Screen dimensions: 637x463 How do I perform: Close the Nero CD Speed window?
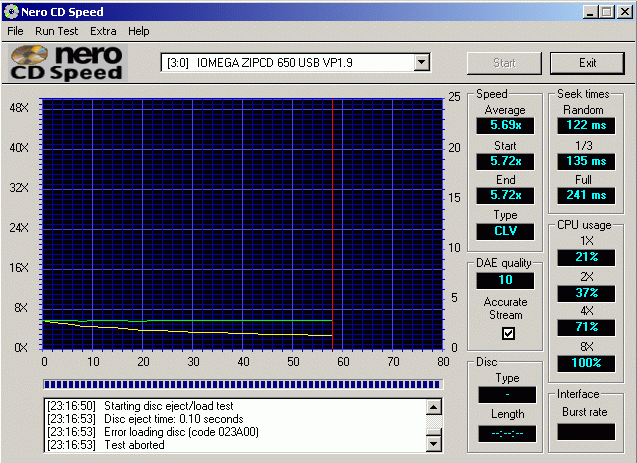pyautogui.click(x=624, y=12)
